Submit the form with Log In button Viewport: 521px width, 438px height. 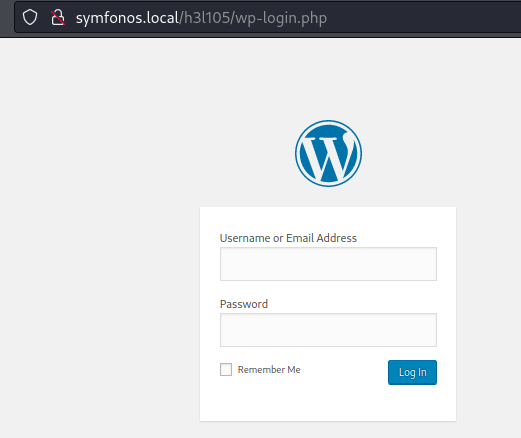tap(412, 372)
